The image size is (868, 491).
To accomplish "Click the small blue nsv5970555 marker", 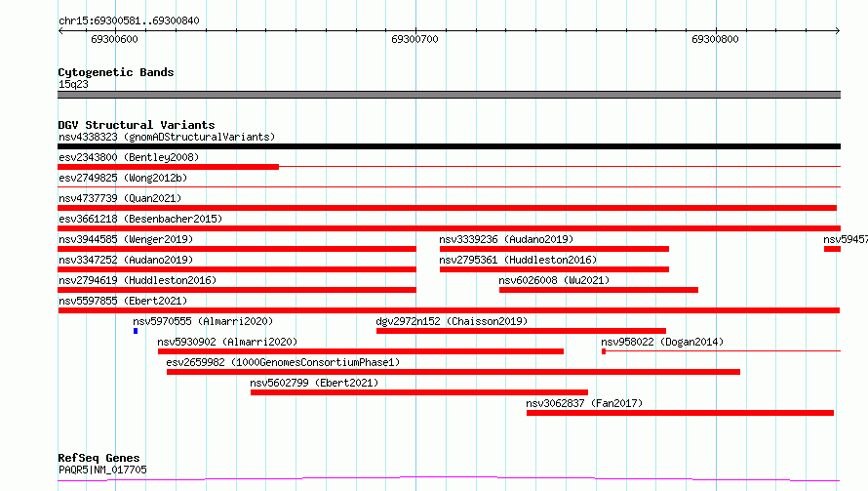I will pos(136,331).
